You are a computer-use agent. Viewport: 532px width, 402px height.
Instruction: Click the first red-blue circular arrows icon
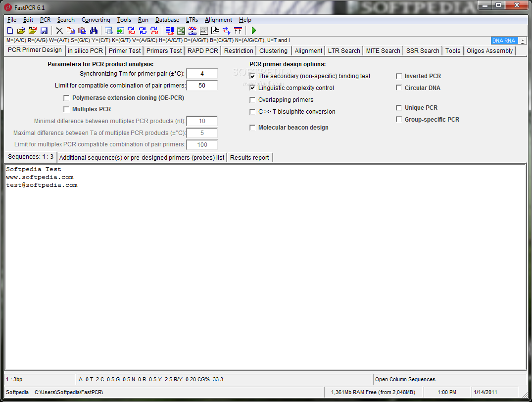tap(131, 31)
